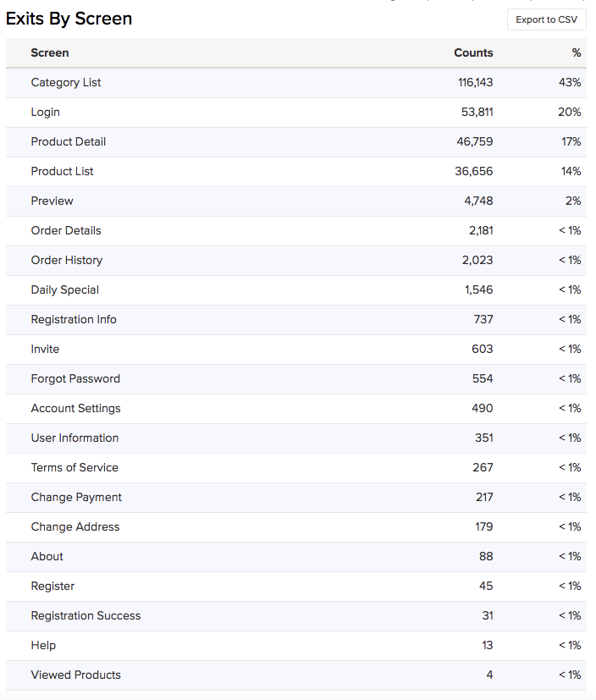The image size is (596, 700).
Task: Select the Help screen row
Action: (x=43, y=645)
